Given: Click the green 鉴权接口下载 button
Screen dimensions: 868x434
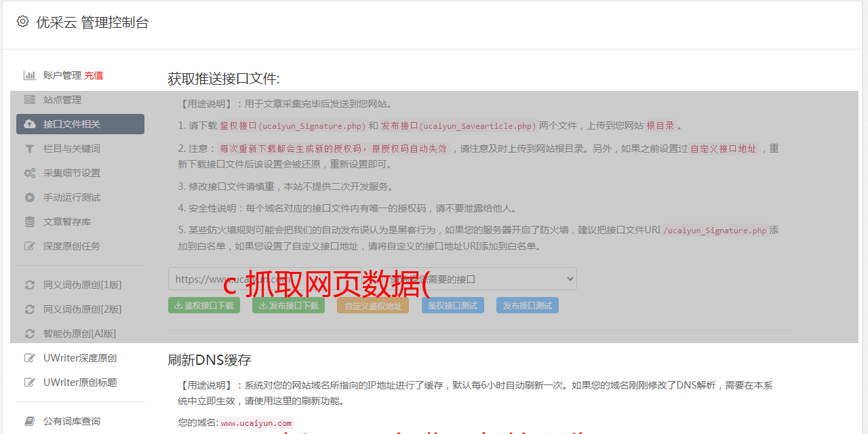Looking at the screenshot, I should tap(204, 306).
